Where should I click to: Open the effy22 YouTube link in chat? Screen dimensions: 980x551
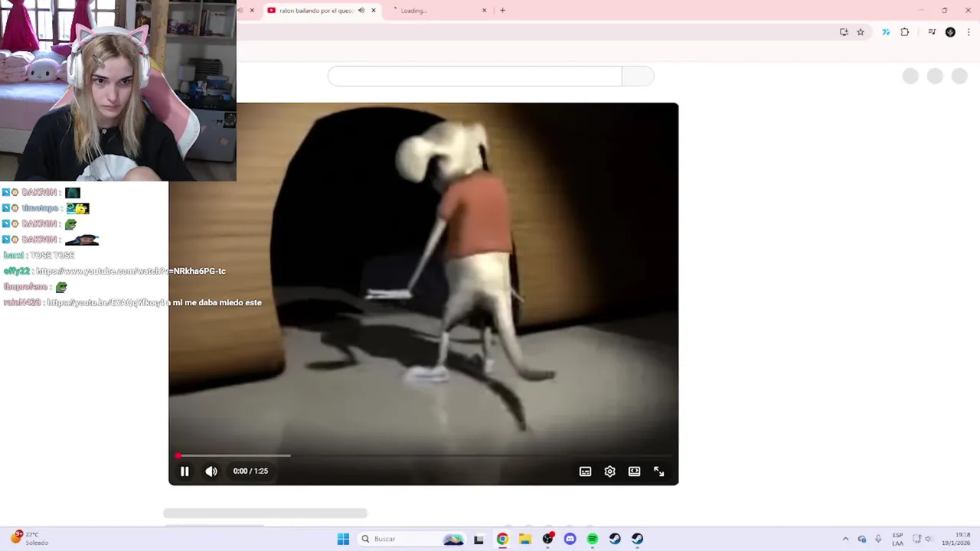tap(130, 271)
